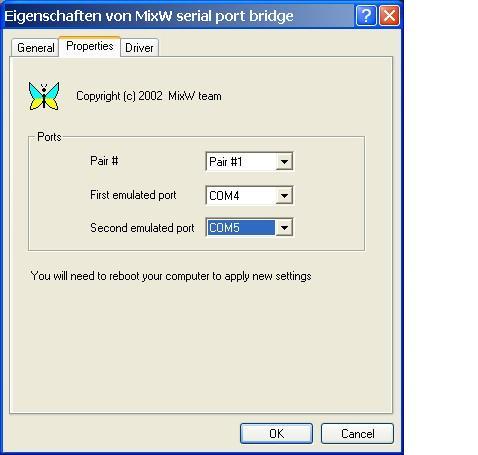
Task: Select the Properties tab
Action: [x=90, y=46]
